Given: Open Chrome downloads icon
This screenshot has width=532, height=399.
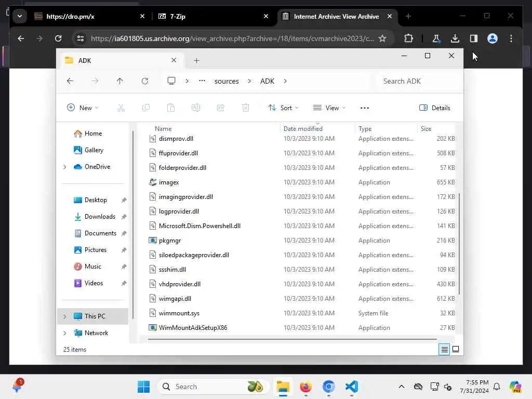Looking at the screenshot, I should [455, 38].
